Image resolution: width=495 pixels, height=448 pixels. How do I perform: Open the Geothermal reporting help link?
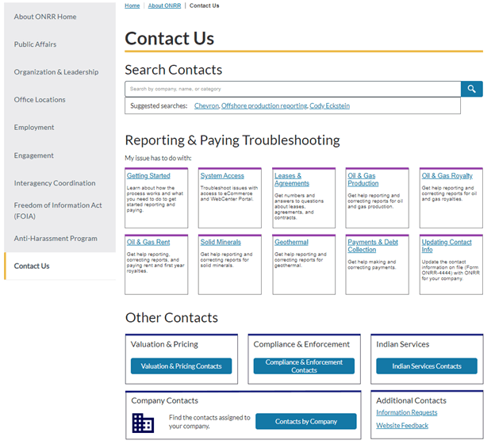(291, 242)
